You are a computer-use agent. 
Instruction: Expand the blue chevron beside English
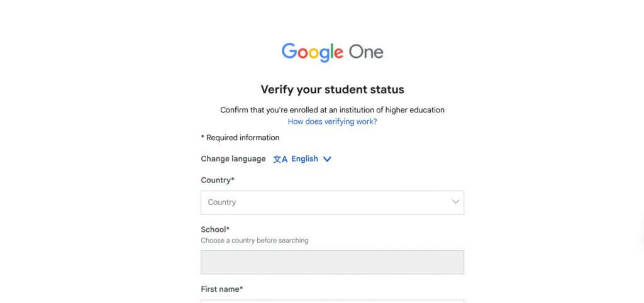pyautogui.click(x=327, y=159)
